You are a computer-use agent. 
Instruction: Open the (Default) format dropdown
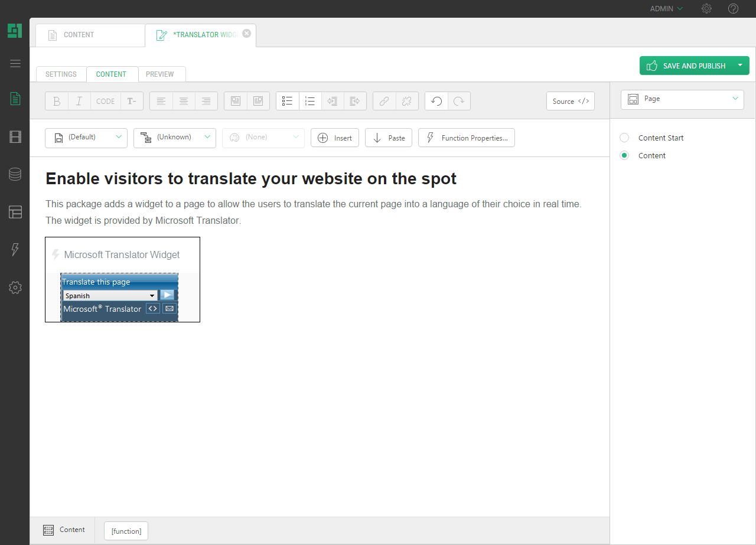click(86, 138)
